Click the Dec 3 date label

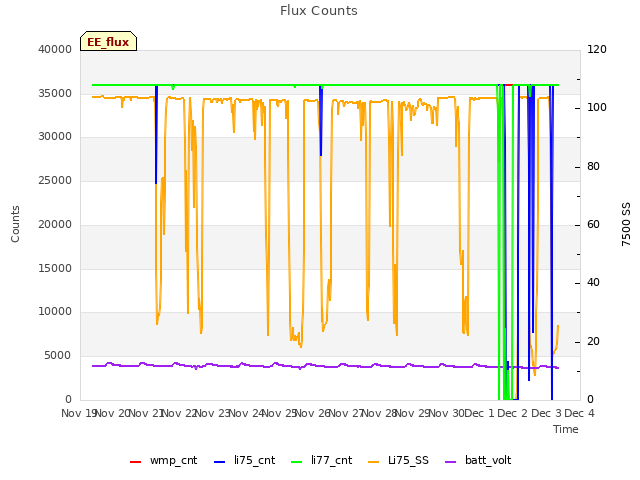pyautogui.click(x=547, y=413)
